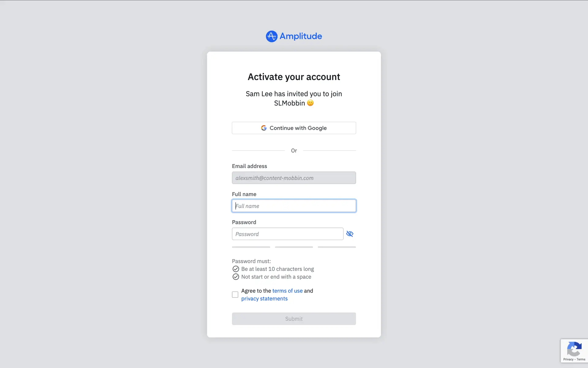Click the disabled Email address field
The image size is (588, 368).
coord(294,178)
